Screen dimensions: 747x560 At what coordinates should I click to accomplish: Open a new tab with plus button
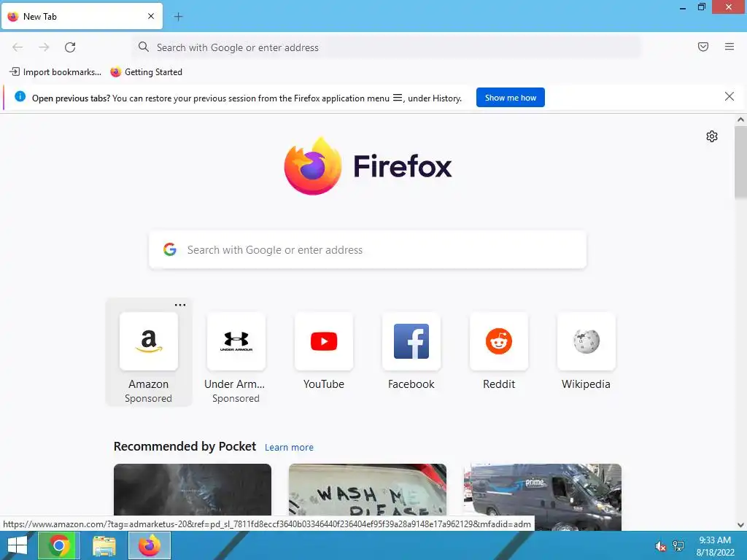coord(178,17)
